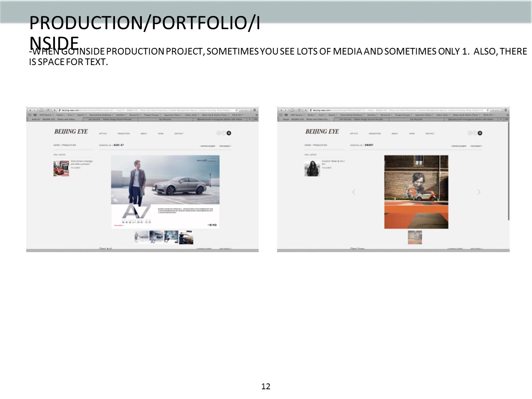Click the vertical scrollbar on the Smart page
The image size is (532, 399).
tap(508, 171)
